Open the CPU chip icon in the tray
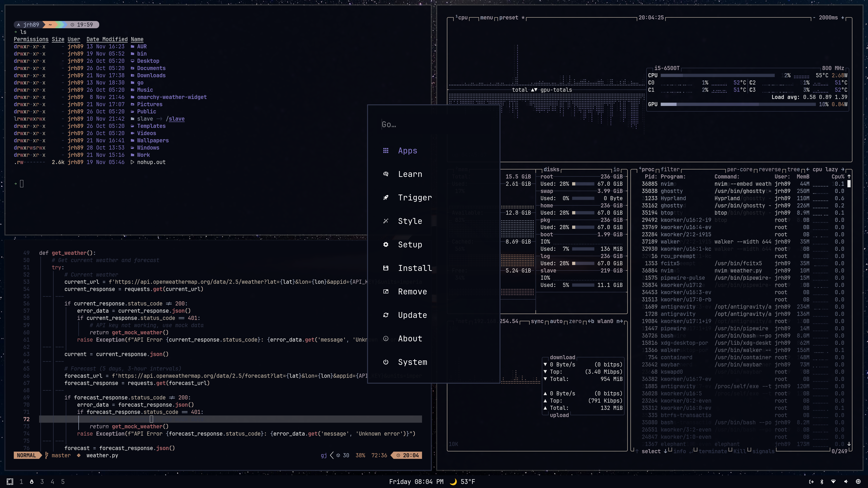 tap(858, 482)
